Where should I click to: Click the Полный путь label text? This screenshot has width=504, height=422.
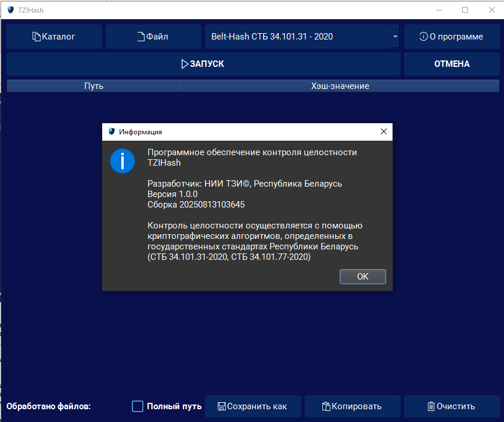[174, 406]
